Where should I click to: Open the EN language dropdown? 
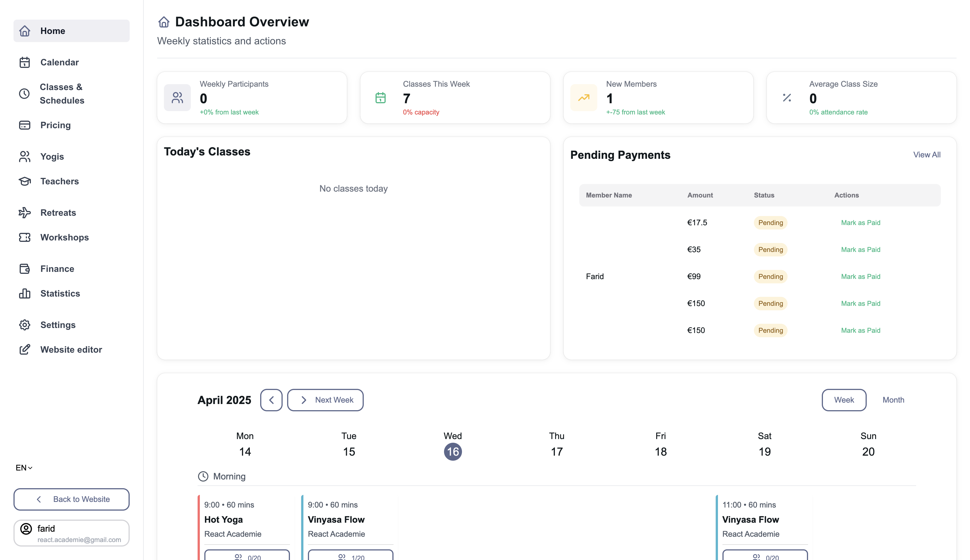coord(24,468)
